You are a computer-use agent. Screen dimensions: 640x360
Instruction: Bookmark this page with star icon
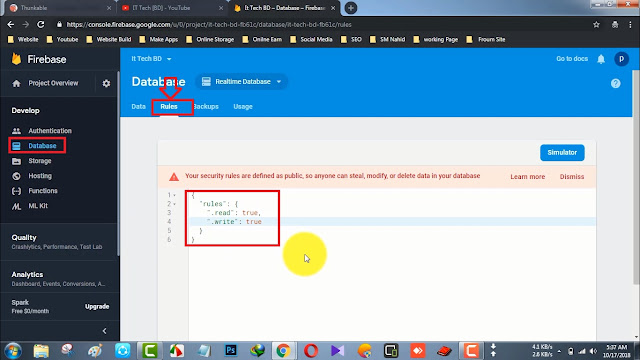pyautogui.click(x=596, y=24)
